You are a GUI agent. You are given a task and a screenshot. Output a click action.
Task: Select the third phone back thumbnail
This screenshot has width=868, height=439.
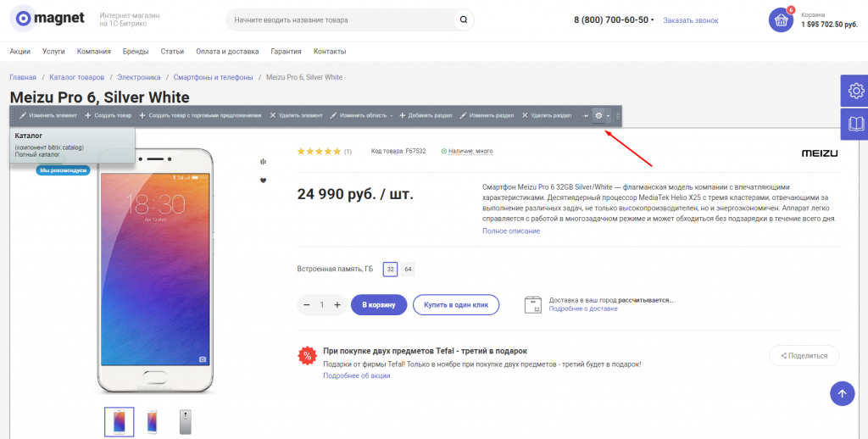pos(186,422)
